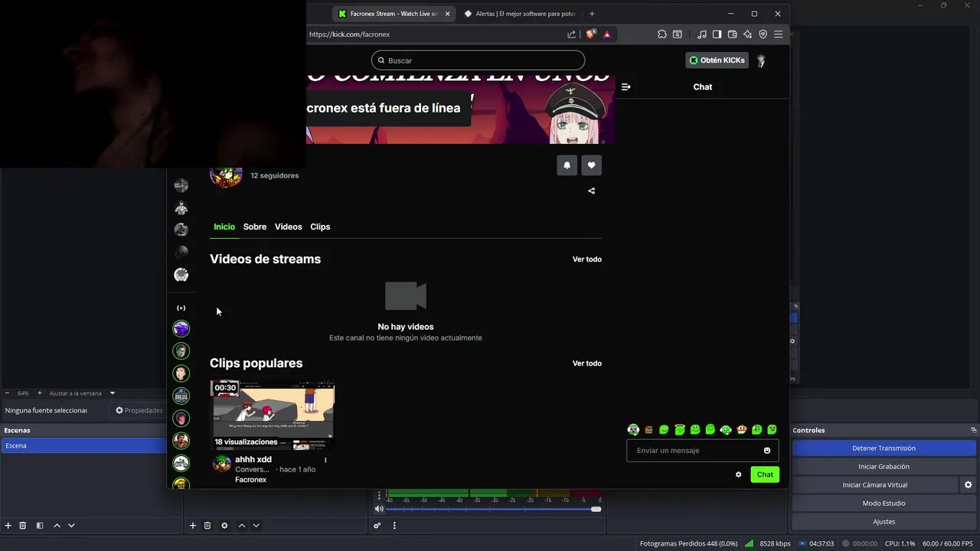Viewport: 980px width, 551px height.
Task: Insert the halo green emote
Action: (680, 430)
